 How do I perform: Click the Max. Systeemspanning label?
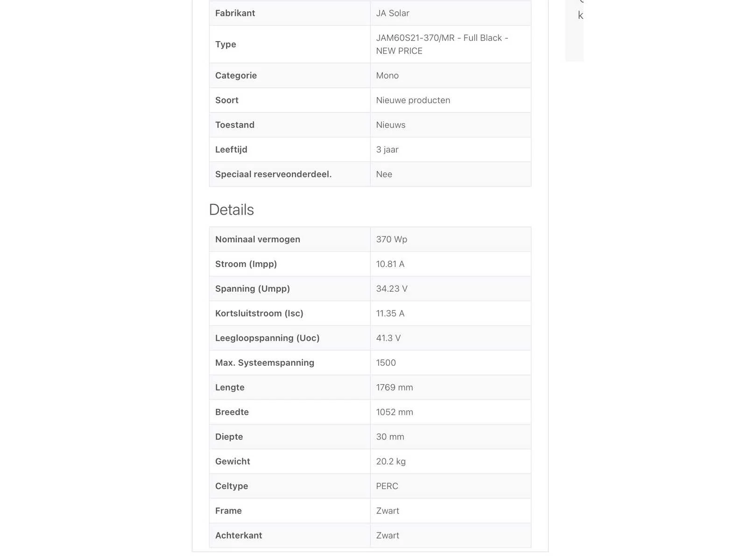(x=265, y=363)
